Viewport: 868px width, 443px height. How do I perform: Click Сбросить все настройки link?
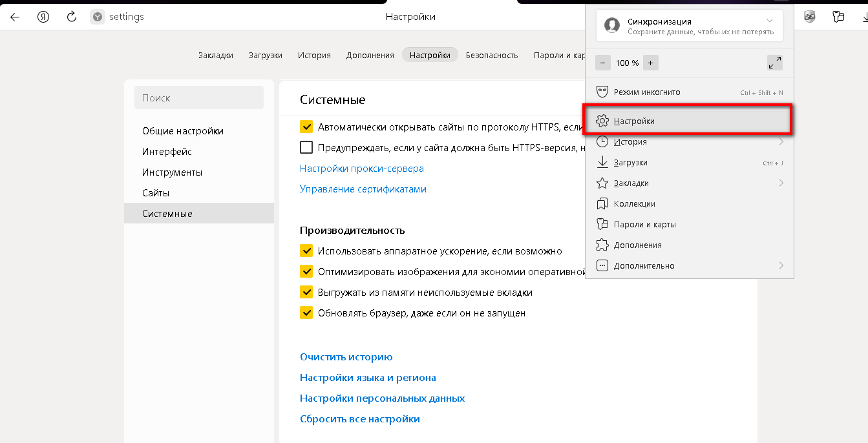[x=359, y=419]
